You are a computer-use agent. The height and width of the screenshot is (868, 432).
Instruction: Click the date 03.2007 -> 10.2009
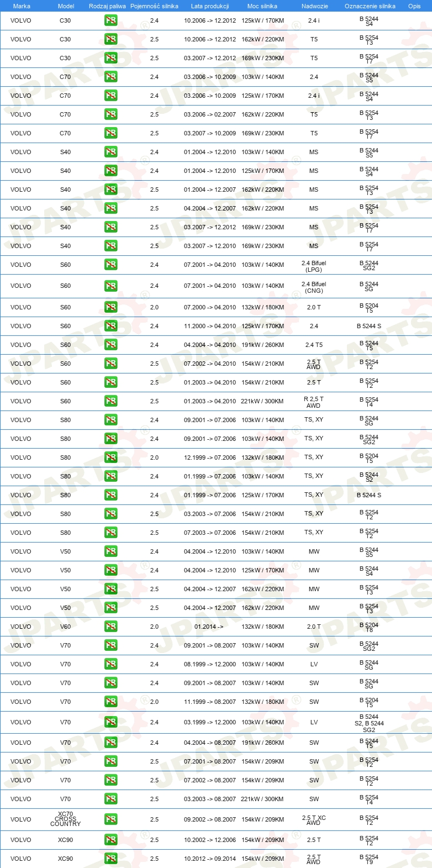pos(210,133)
